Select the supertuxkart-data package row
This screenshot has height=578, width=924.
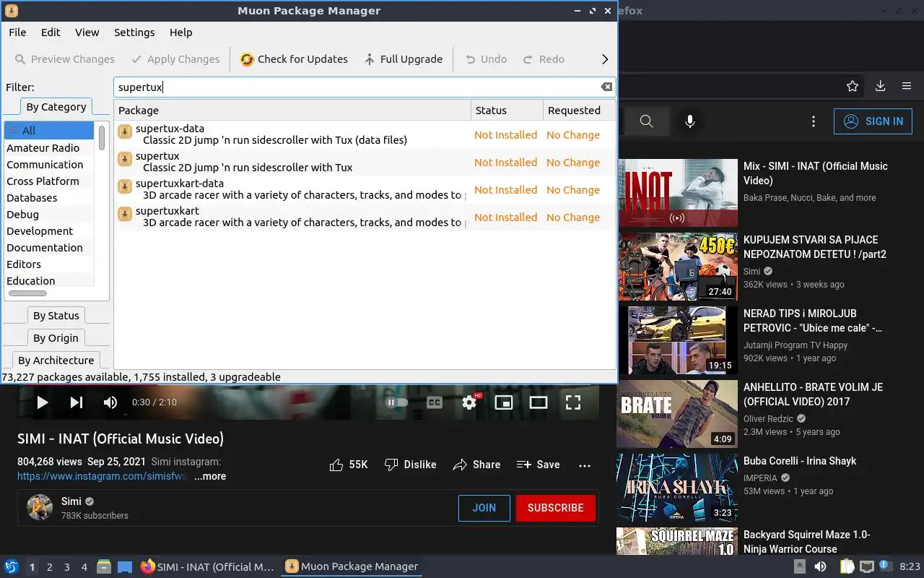point(365,189)
